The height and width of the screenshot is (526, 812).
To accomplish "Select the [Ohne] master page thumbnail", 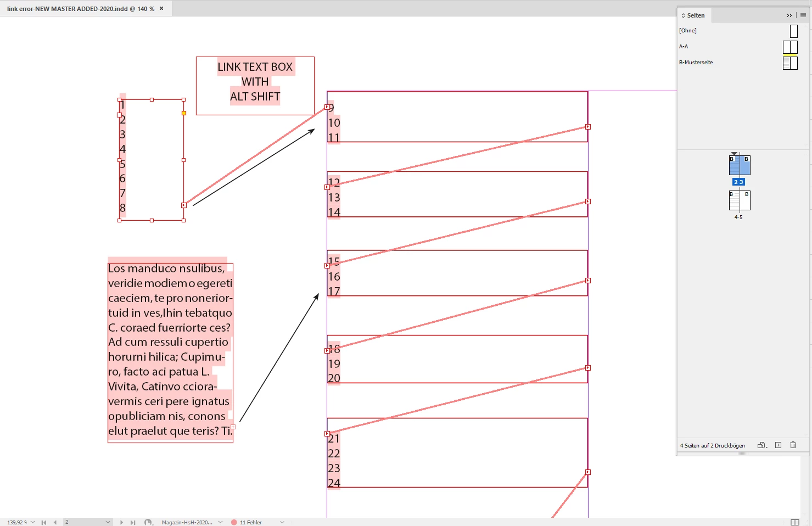I will pyautogui.click(x=794, y=31).
